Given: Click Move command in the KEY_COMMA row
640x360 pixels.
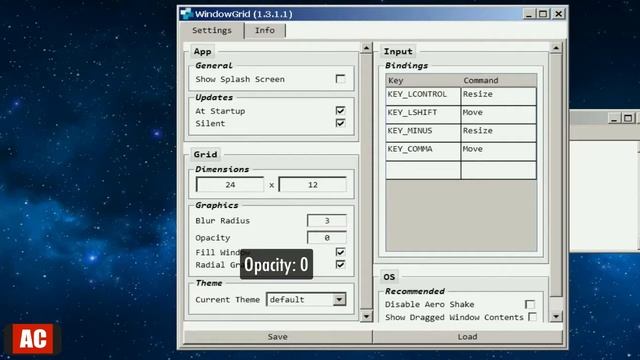Looking at the screenshot, I should point(498,151).
